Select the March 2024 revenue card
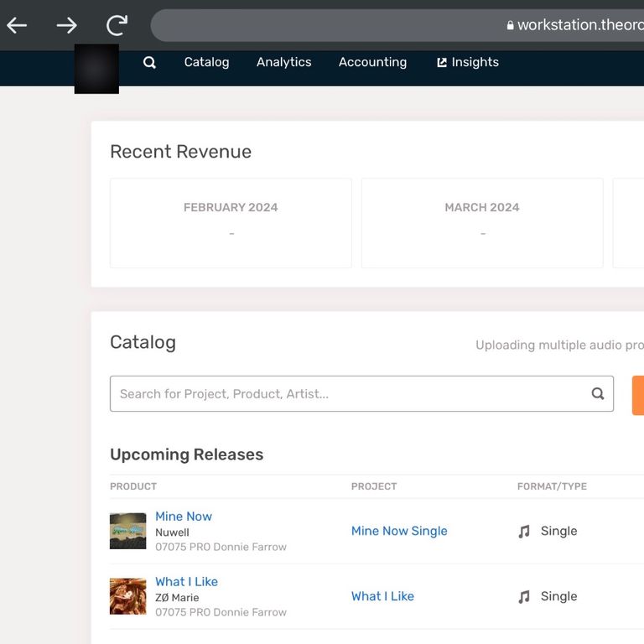Image resolution: width=644 pixels, height=644 pixels. click(482, 223)
